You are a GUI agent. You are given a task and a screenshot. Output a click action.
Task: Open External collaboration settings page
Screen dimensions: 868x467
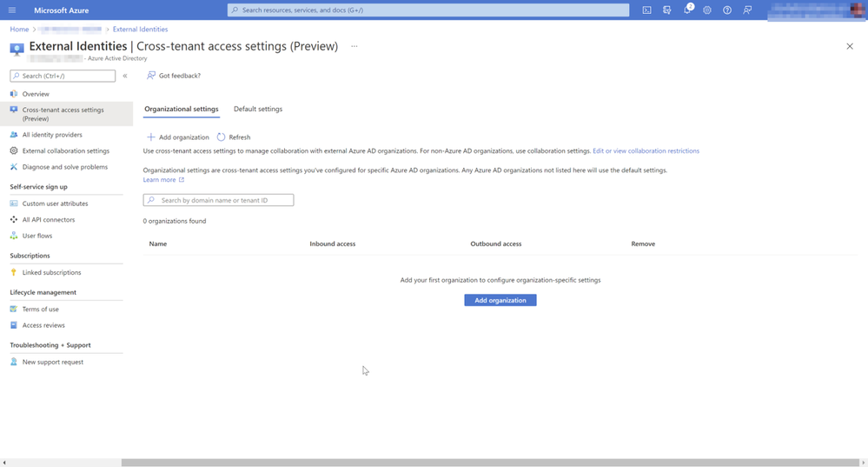(66, 150)
